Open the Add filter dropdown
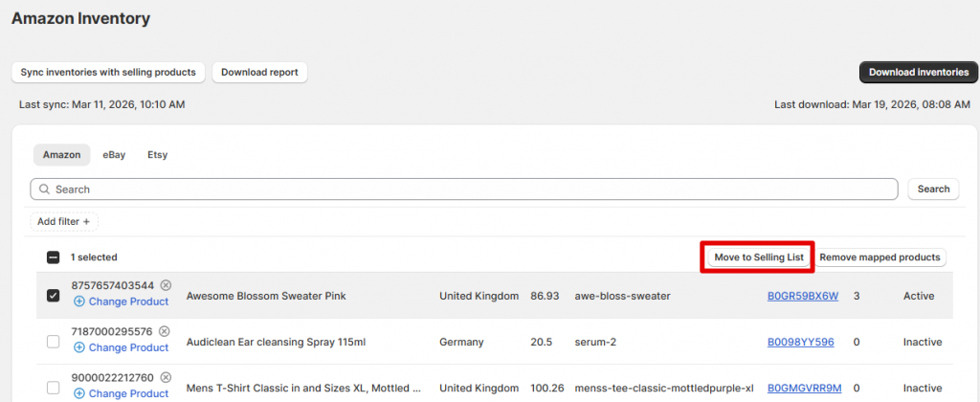This screenshot has height=402, width=980. point(63,221)
